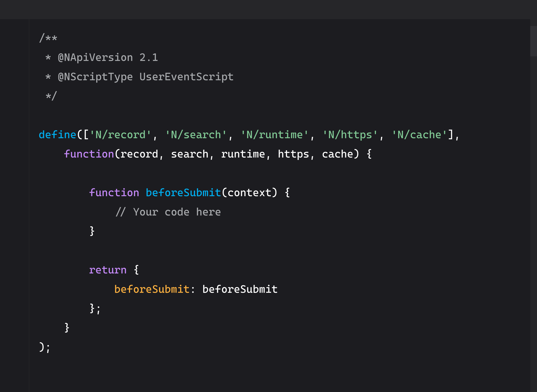The width and height of the screenshot is (537, 392).
Task: Click the opening /** comment marker
Action: pyautogui.click(x=48, y=38)
